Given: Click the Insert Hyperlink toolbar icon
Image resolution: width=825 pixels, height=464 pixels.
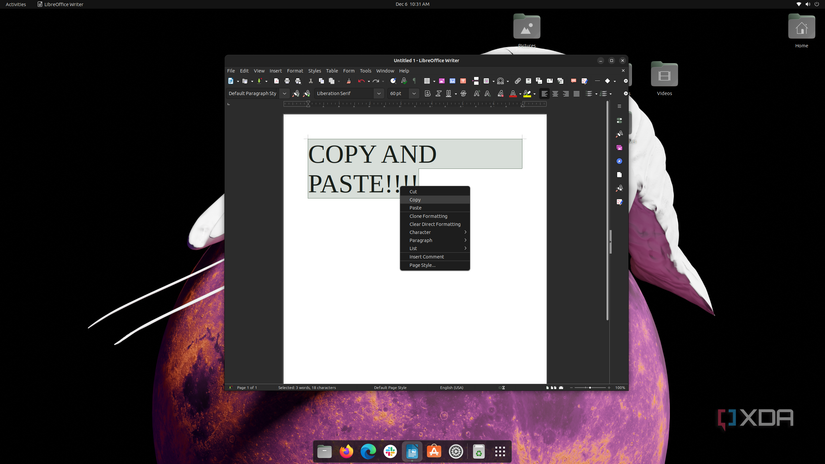Looking at the screenshot, I should click(x=517, y=81).
